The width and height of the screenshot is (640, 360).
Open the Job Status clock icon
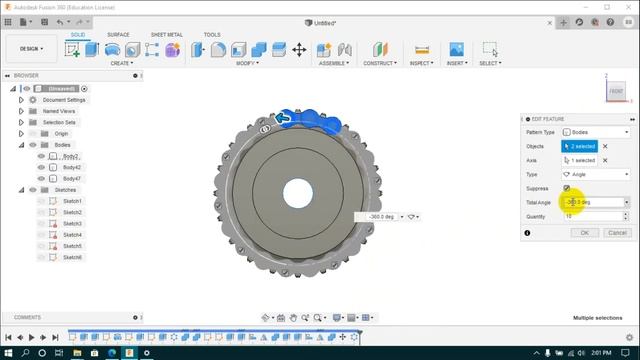[579, 22]
